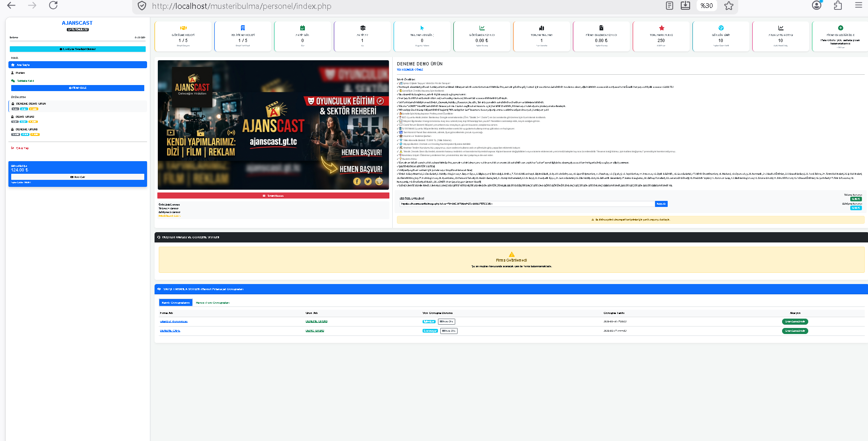Click the DENEME DEMO ÜRÜN product heading

point(420,64)
